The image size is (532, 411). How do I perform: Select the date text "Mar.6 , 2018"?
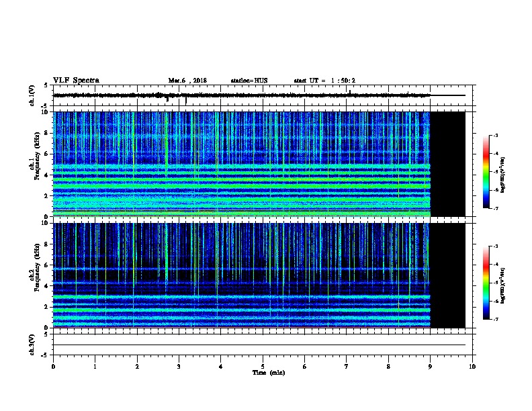187,81
